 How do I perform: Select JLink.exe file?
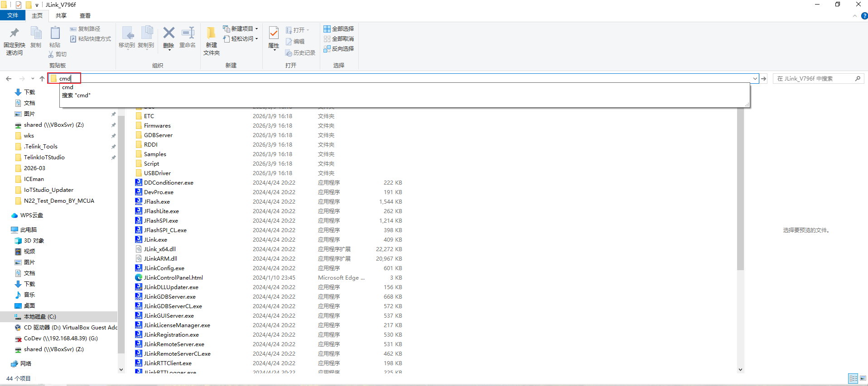155,240
